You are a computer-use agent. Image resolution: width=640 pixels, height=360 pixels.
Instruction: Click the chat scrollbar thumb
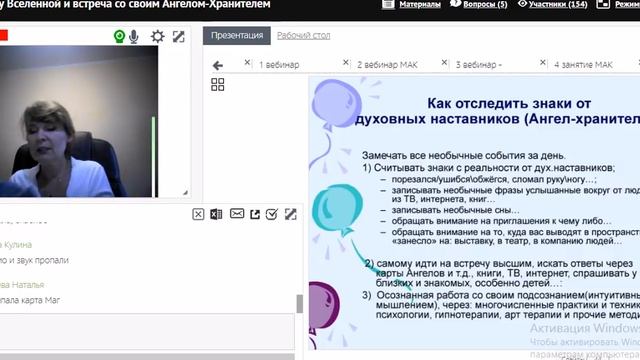300,304
